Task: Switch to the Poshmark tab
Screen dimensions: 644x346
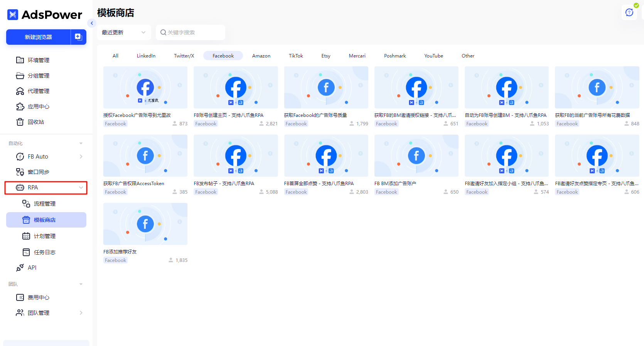Action: 395,56
